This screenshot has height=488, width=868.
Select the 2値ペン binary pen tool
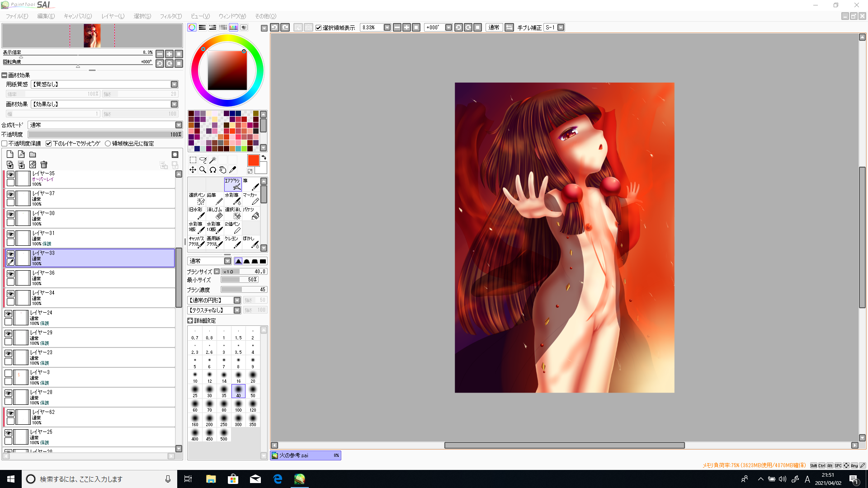(233, 227)
